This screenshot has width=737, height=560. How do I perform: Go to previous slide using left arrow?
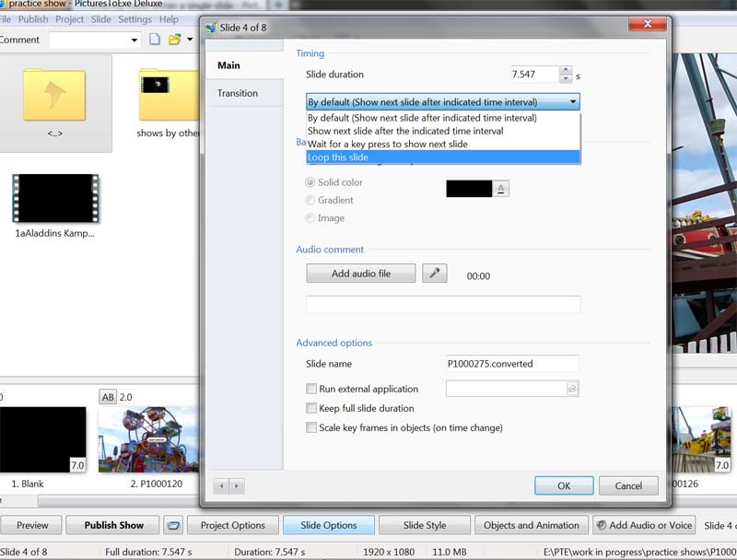[x=221, y=485]
